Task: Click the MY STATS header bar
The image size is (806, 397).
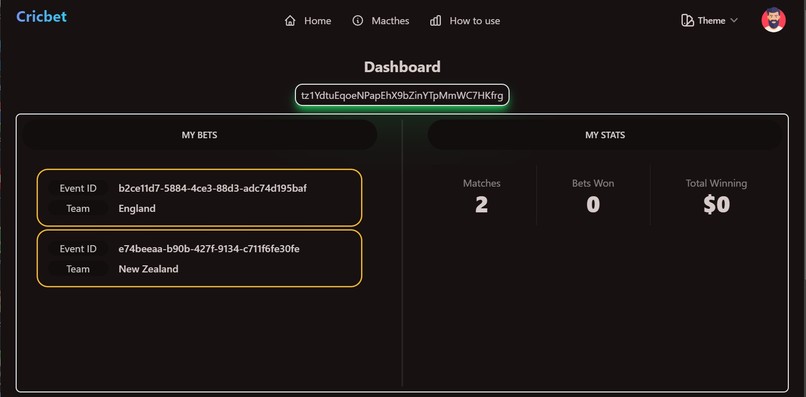Action: [x=605, y=135]
